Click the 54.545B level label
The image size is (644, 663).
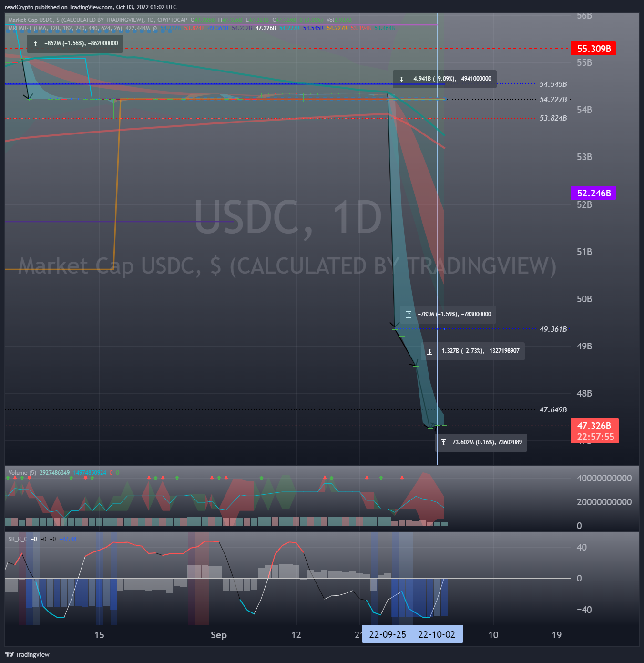coord(553,84)
